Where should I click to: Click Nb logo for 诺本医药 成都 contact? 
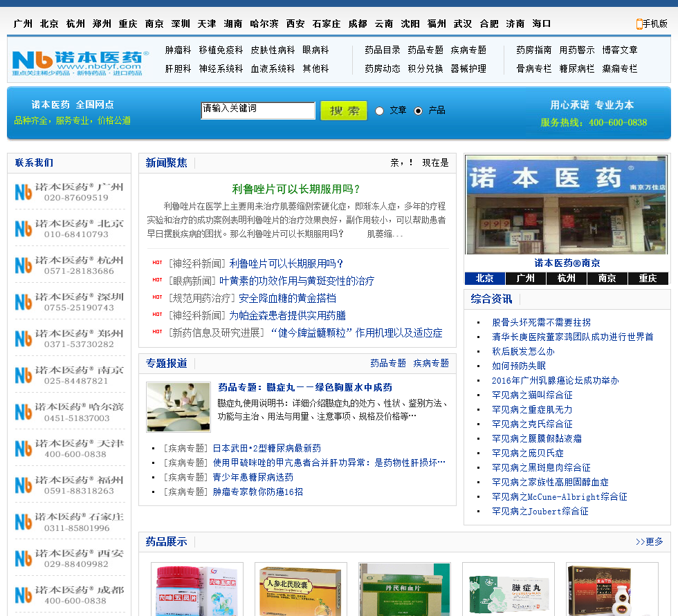point(24,595)
